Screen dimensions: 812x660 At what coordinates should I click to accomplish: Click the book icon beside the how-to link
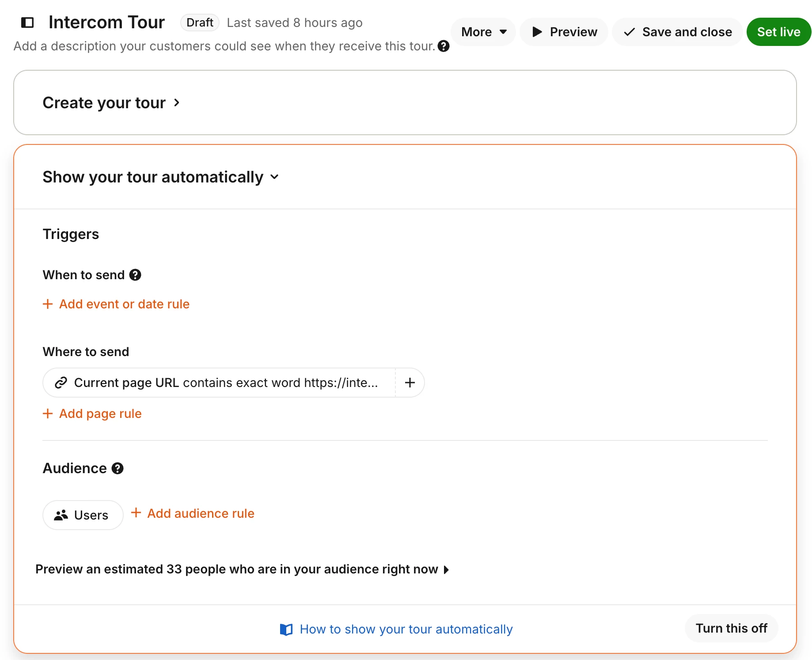[286, 629]
